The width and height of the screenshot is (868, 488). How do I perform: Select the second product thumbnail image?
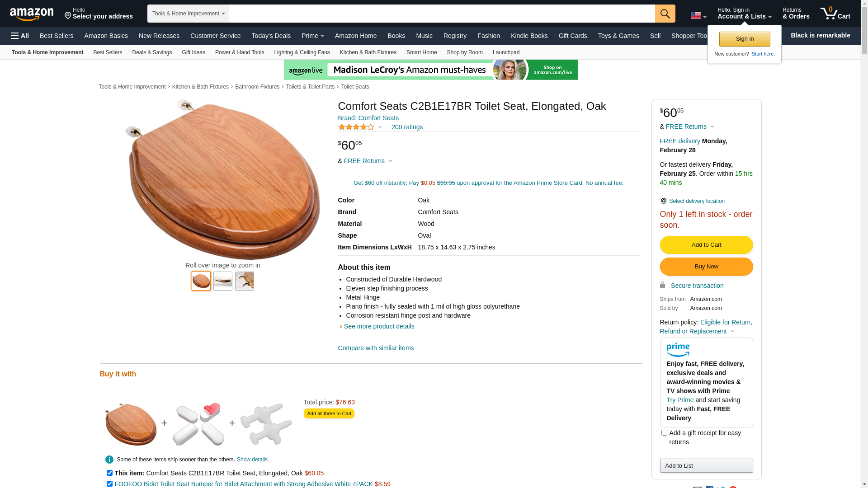pos(223,281)
